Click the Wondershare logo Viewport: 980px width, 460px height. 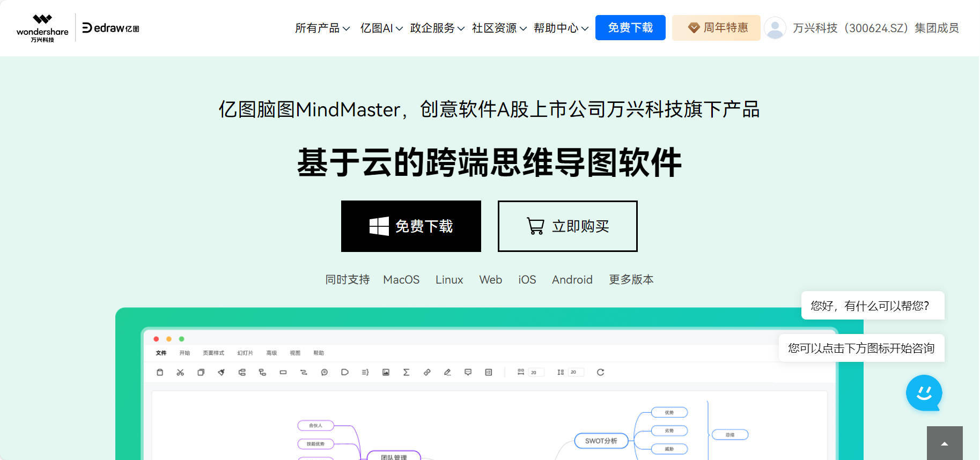tap(42, 28)
